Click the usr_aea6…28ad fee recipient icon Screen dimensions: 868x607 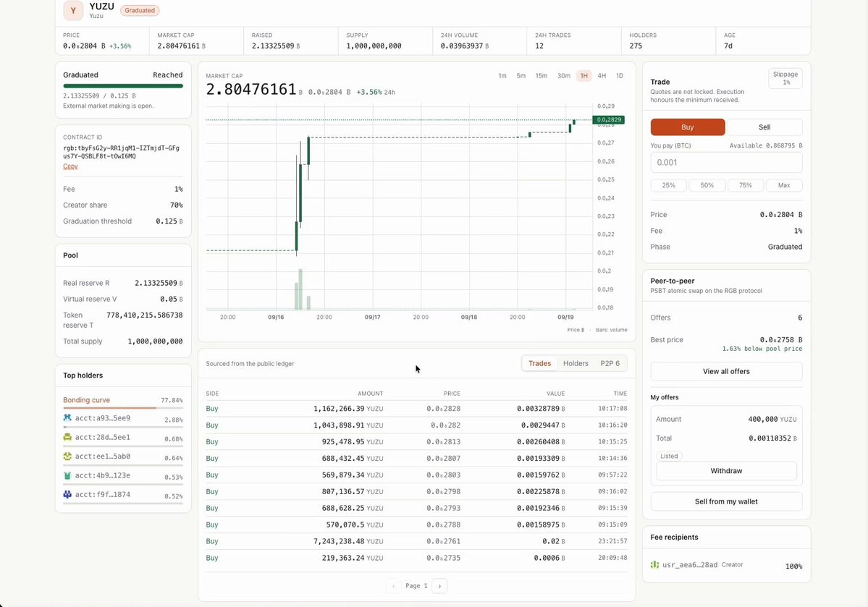(655, 564)
